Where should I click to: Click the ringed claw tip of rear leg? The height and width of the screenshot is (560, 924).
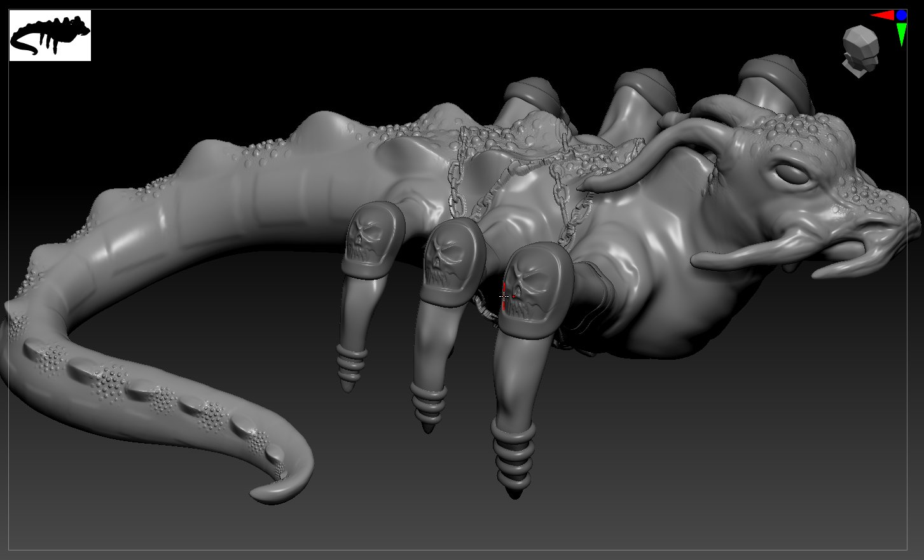pos(350,368)
